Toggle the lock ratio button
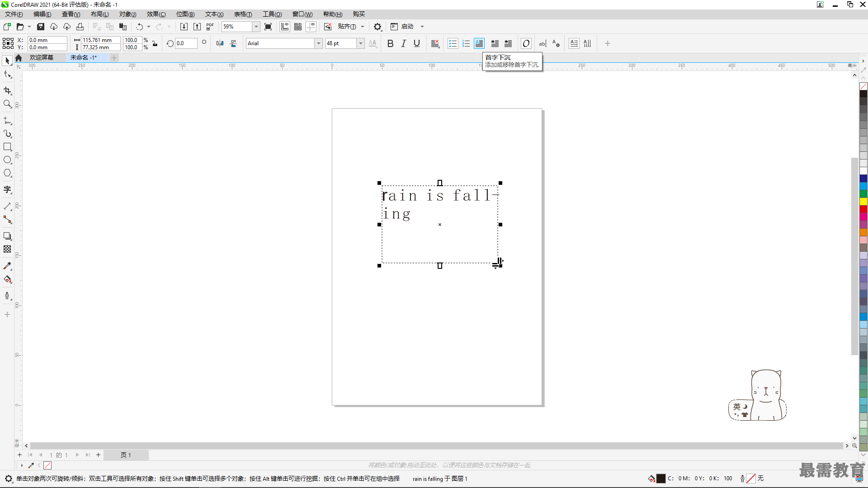This screenshot has width=868, height=488. tap(155, 43)
